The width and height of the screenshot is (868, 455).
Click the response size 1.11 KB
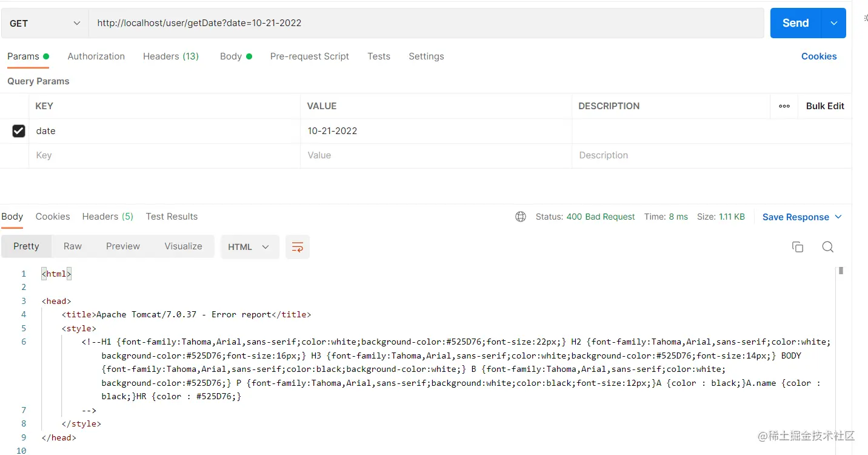pos(732,217)
